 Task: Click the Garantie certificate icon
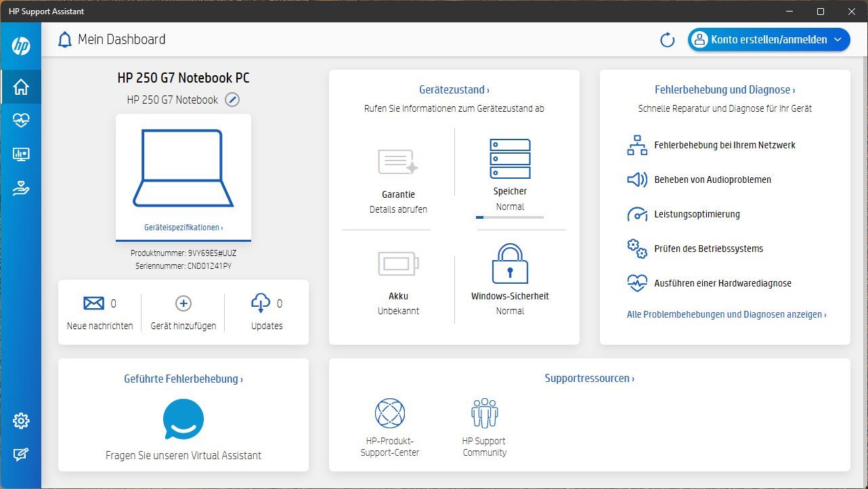[x=398, y=162]
